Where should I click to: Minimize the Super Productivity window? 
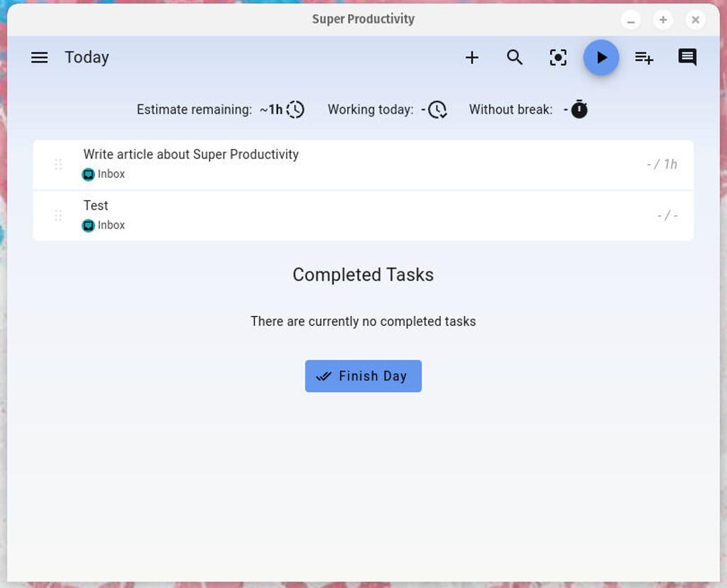[x=630, y=20]
